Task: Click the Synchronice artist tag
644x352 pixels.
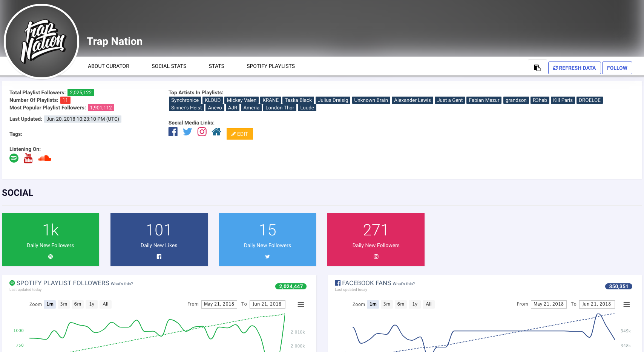Action: [185, 100]
